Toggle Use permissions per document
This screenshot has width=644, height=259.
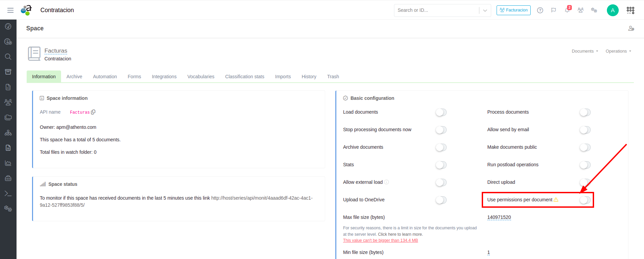(x=585, y=200)
